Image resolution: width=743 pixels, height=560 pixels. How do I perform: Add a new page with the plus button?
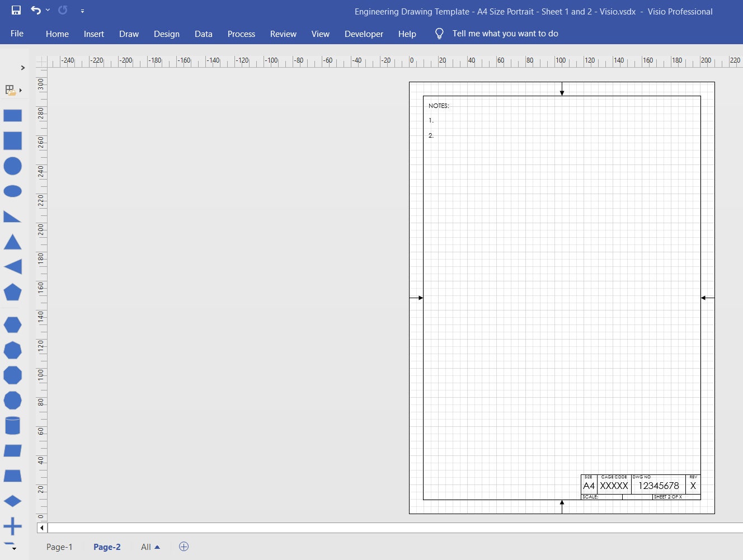coord(184,547)
